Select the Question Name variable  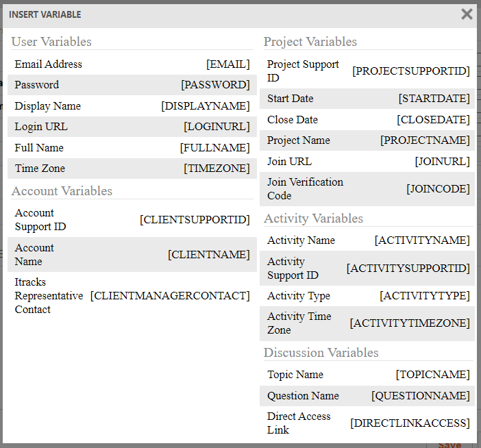click(x=367, y=396)
